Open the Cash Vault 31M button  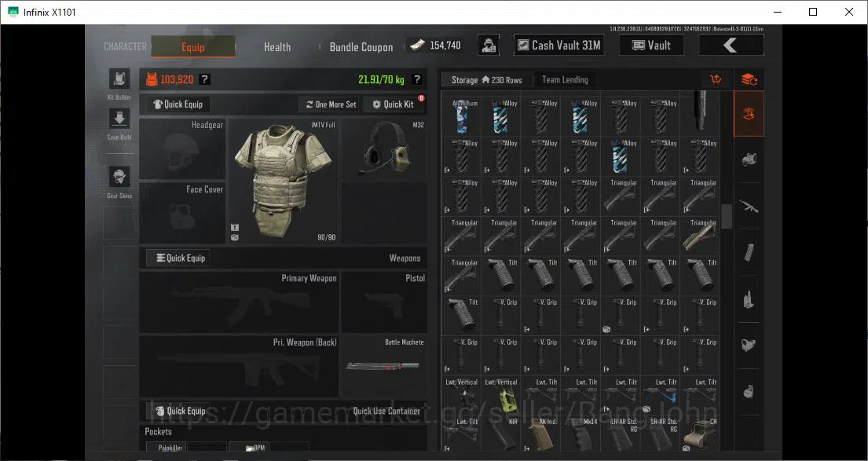click(559, 46)
